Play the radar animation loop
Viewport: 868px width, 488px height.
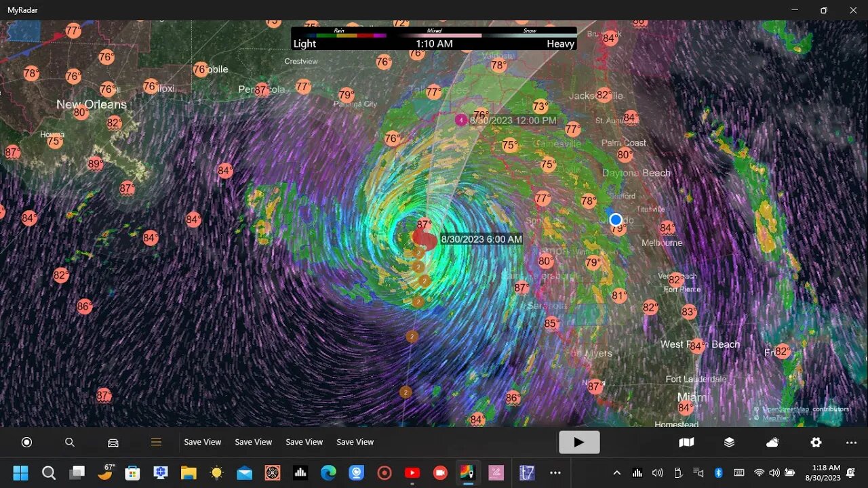[x=579, y=442]
